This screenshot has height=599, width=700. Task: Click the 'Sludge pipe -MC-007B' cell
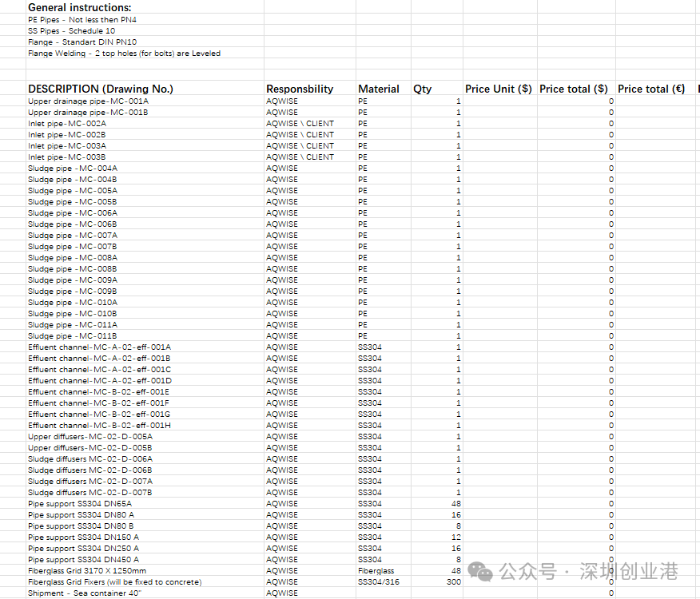tap(145, 246)
